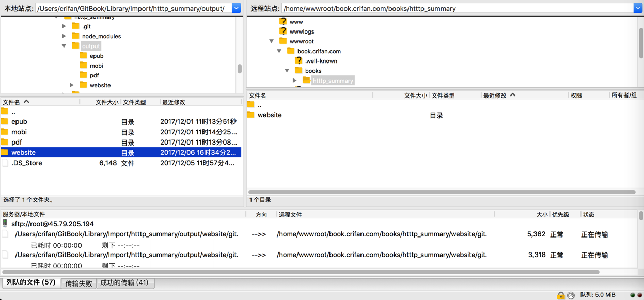This screenshot has height=300, width=644.
Task: Click the remote site path input field
Action: pos(458,8)
